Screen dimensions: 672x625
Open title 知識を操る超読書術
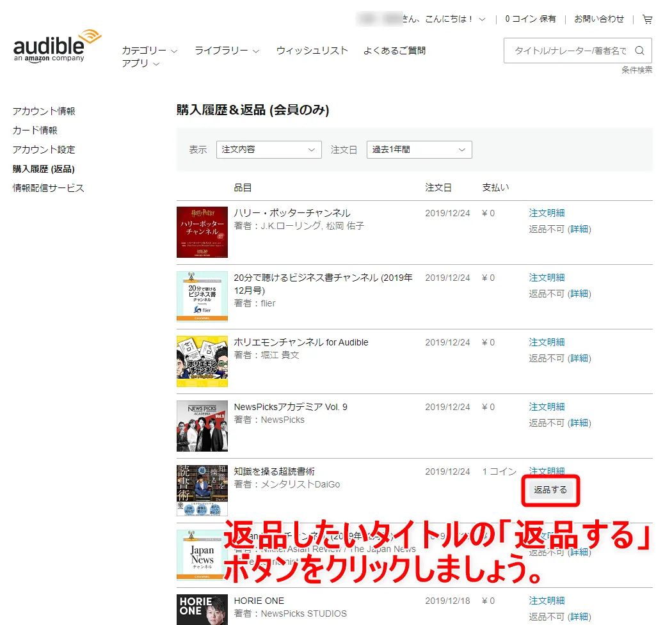[275, 471]
